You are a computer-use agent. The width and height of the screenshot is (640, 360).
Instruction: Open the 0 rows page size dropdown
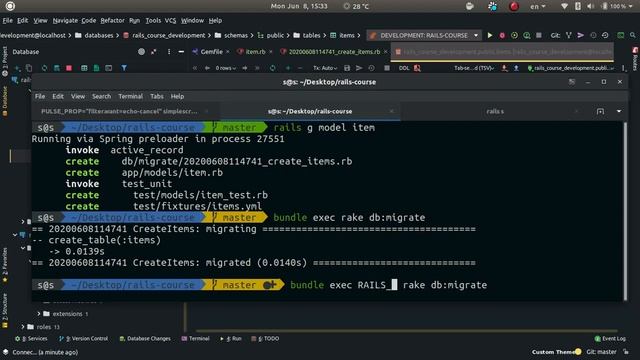click(x=226, y=68)
